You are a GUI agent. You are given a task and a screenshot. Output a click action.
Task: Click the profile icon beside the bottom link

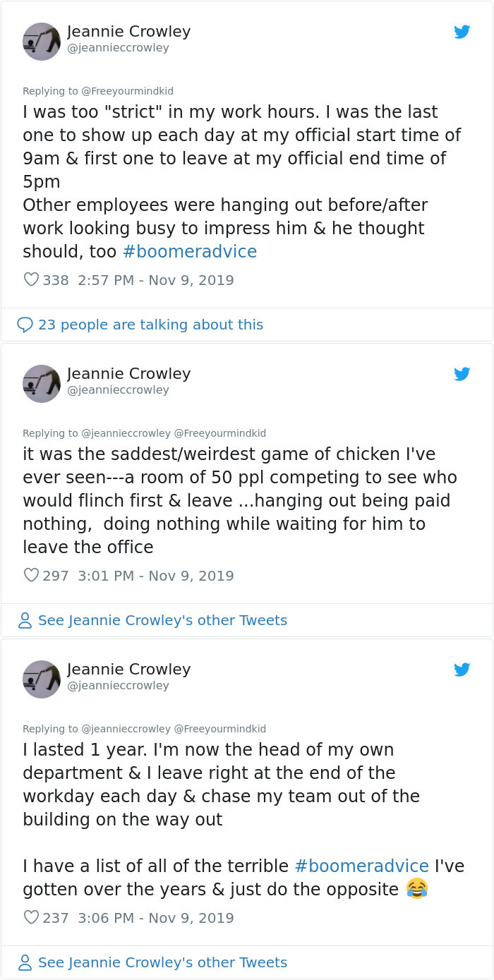(25, 962)
